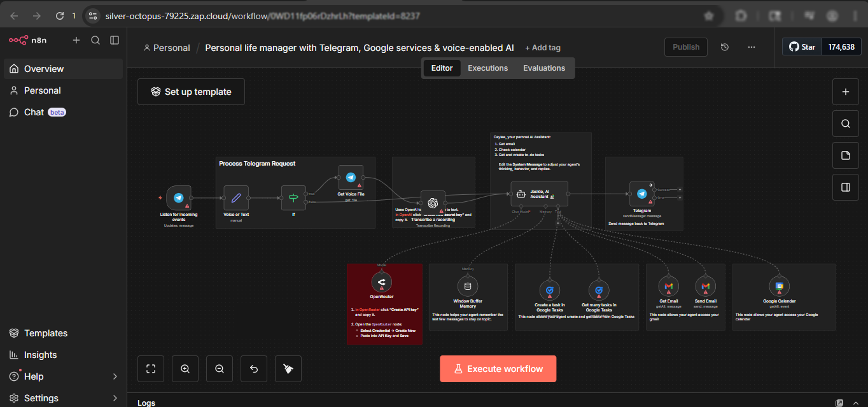Add a sticky note to canvas
Screen dimensions: 868x407
(x=846, y=155)
